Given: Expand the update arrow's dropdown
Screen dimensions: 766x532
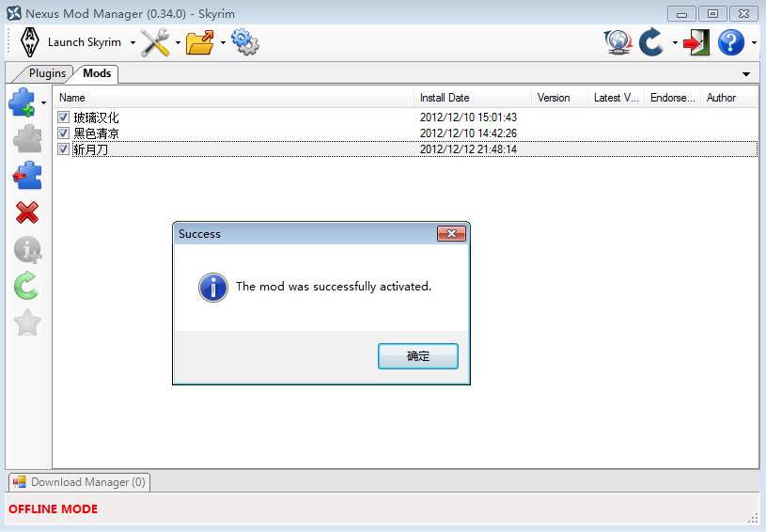Looking at the screenshot, I should 675,43.
